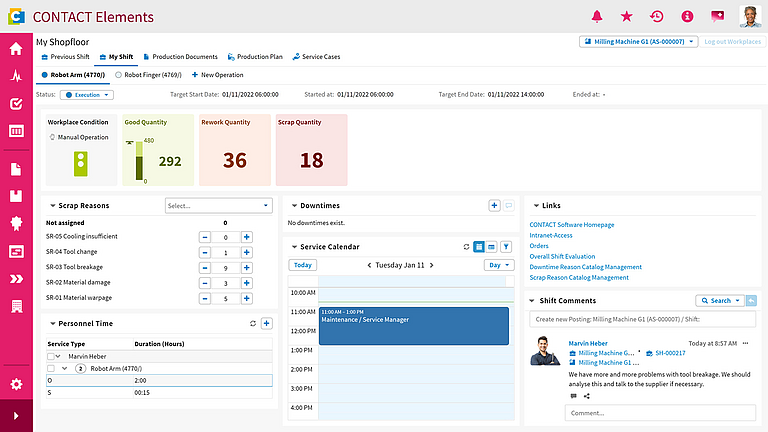Image resolution: width=768 pixels, height=432 pixels.
Task: Open board columns icon in sidebar
Action: click(16, 131)
